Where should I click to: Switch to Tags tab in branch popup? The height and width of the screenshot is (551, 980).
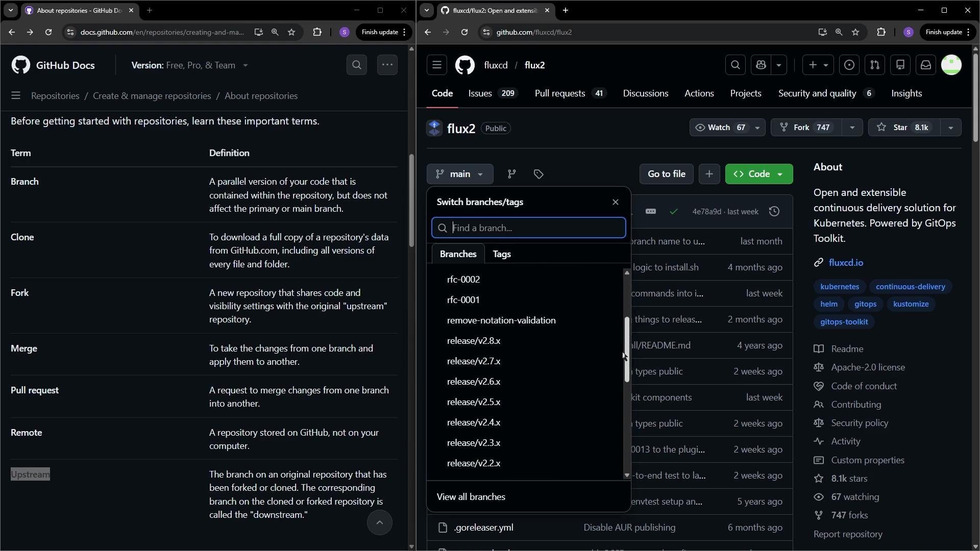[x=502, y=254]
